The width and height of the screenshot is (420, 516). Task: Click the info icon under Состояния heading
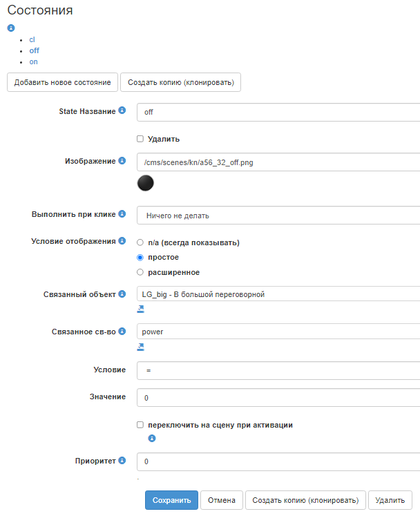coord(10,28)
